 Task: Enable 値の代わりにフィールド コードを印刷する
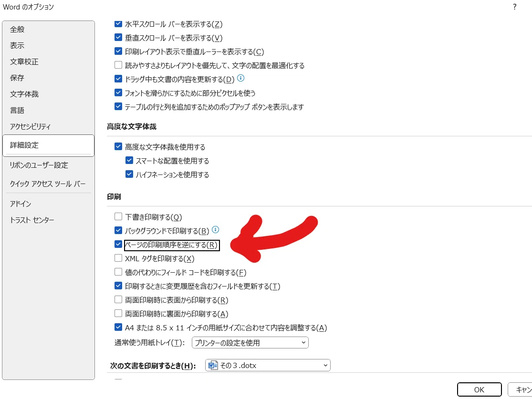(118, 272)
